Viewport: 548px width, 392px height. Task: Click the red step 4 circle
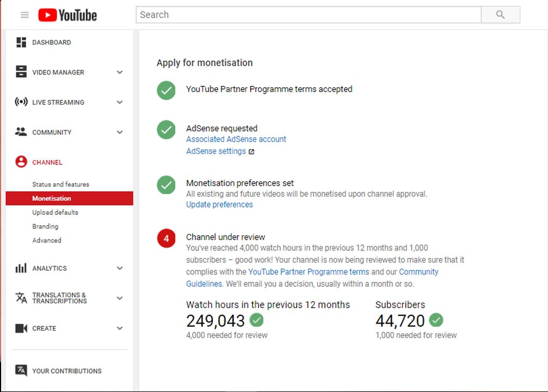166,238
